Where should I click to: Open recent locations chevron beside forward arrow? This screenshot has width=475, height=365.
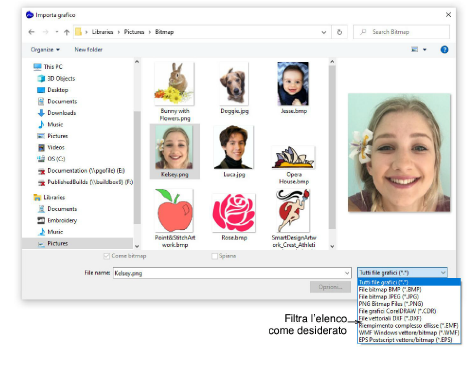point(57,32)
